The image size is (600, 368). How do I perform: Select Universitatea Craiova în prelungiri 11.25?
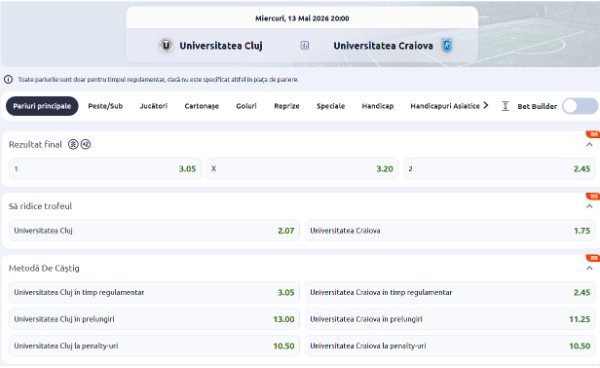(x=450, y=319)
